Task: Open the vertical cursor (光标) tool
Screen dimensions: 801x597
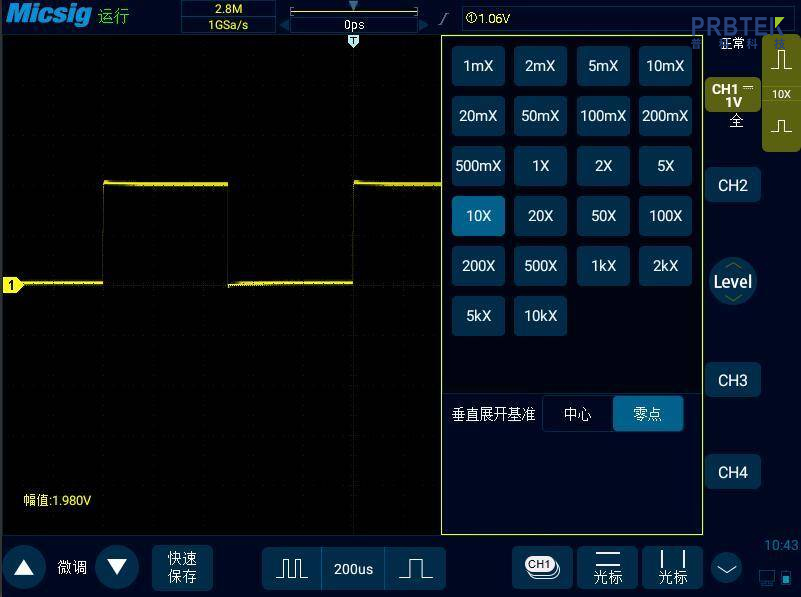Action: click(x=672, y=567)
